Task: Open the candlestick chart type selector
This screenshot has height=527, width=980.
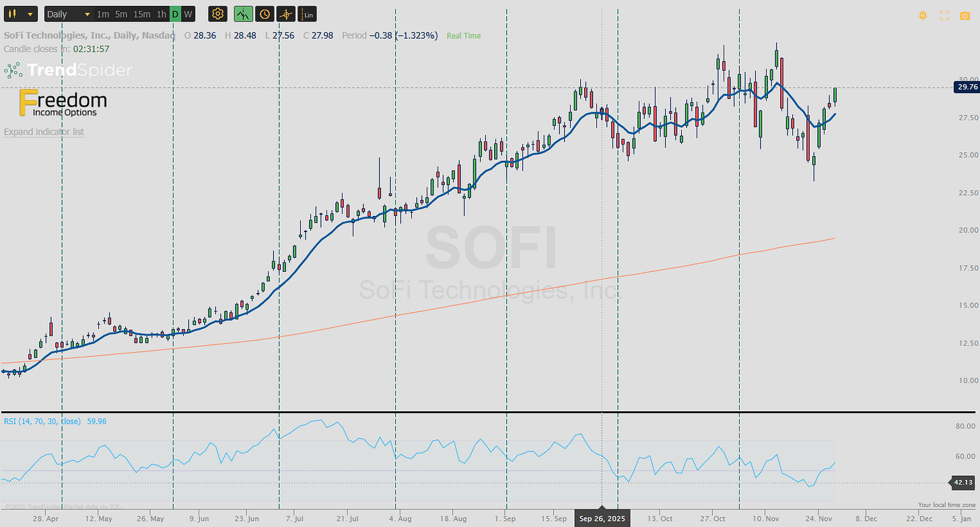Action: (x=20, y=14)
